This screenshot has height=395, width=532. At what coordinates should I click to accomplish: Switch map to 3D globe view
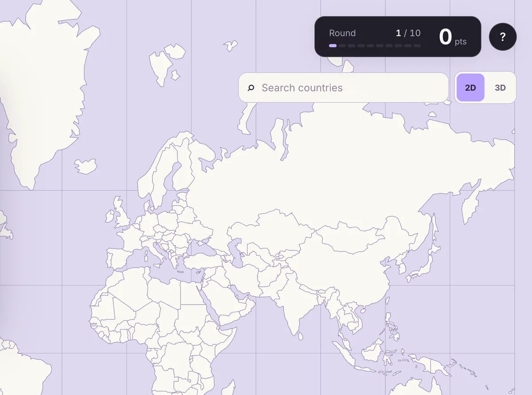pyautogui.click(x=500, y=88)
